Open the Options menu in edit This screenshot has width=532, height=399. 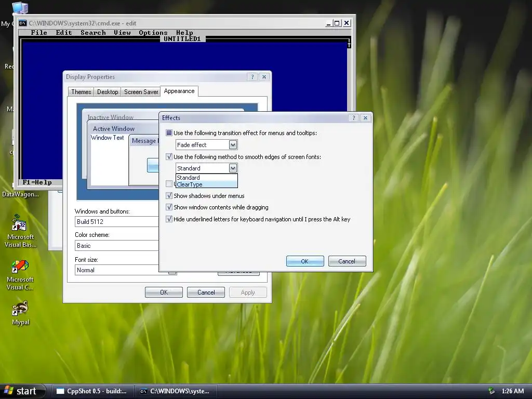(x=153, y=33)
